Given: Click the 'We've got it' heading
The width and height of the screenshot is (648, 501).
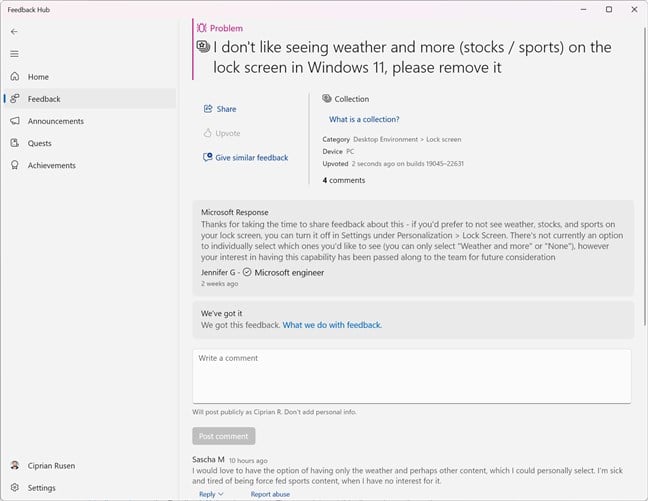Looking at the screenshot, I should (222, 313).
